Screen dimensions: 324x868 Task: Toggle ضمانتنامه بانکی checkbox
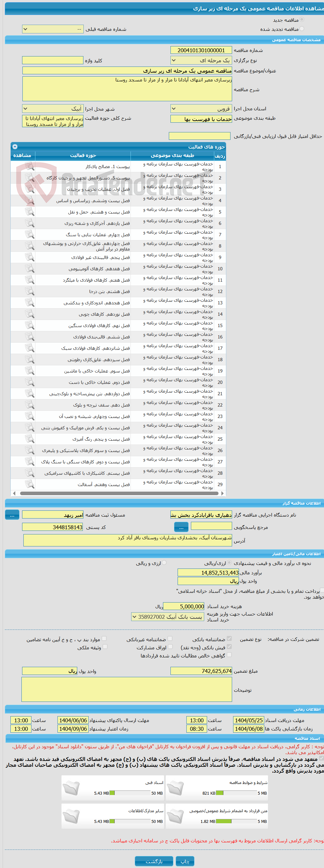[x=229, y=639]
